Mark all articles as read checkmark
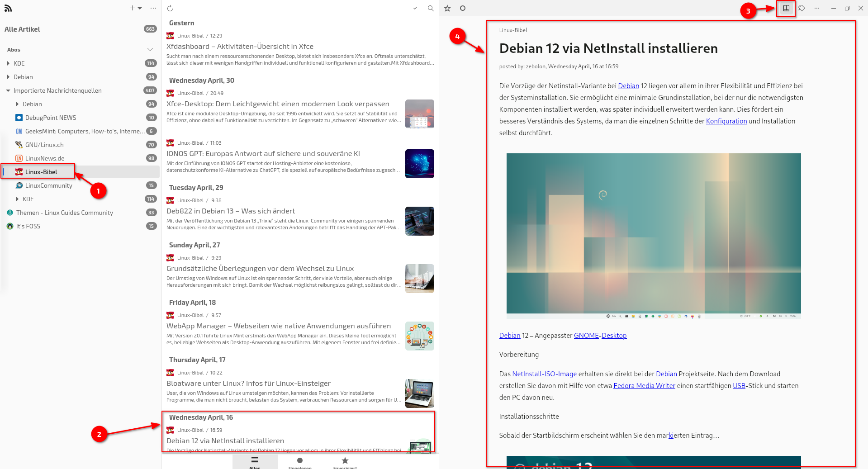The height and width of the screenshot is (469, 868). [415, 8]
